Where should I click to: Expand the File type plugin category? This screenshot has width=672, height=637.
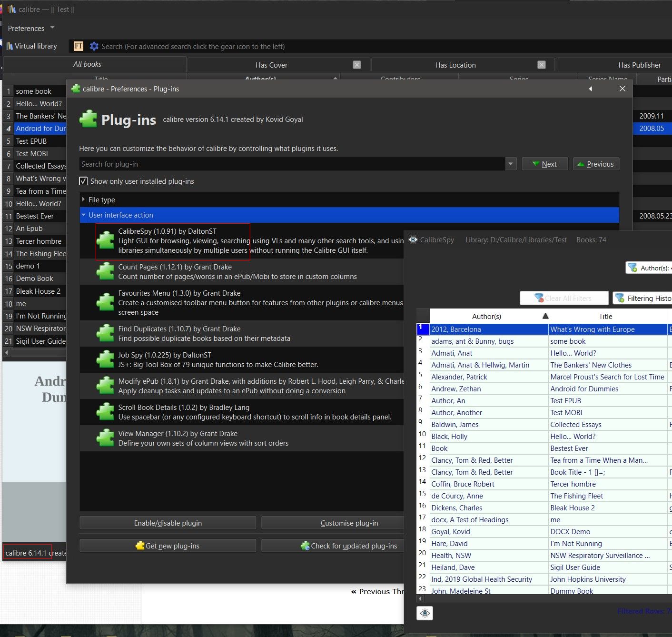[x=84, y=200]
